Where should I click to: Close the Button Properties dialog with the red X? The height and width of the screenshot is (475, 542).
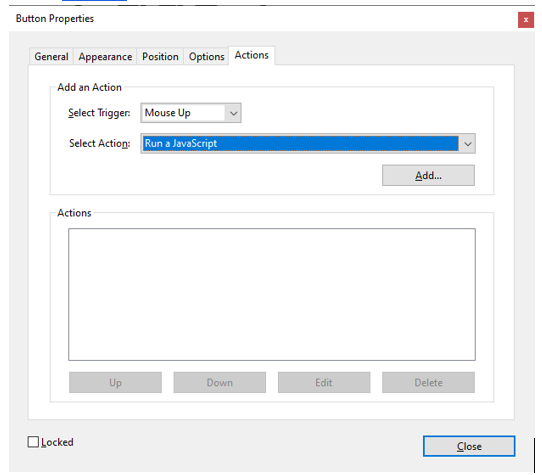click(x=526, y=20)
